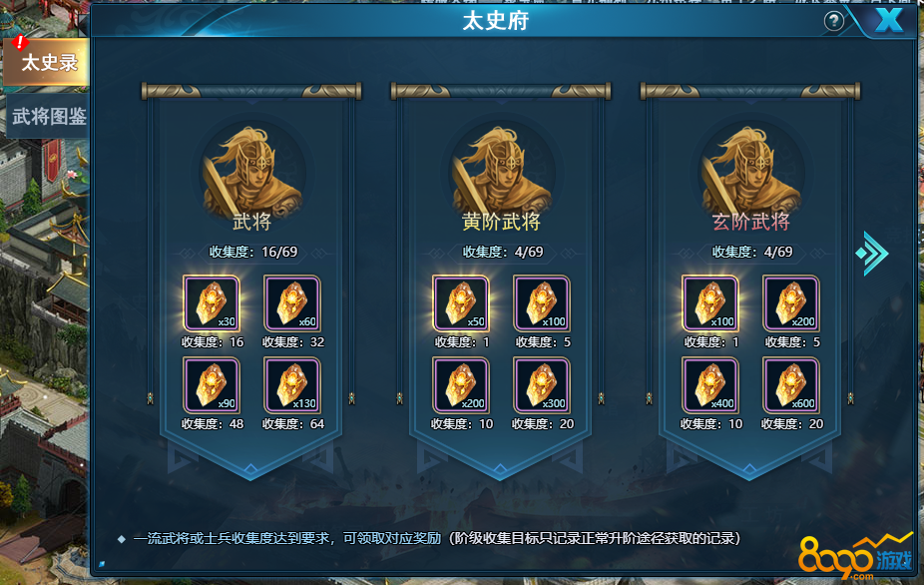Claim the x30 reward under 武将
924x585 pixels.
pos(212,303)
